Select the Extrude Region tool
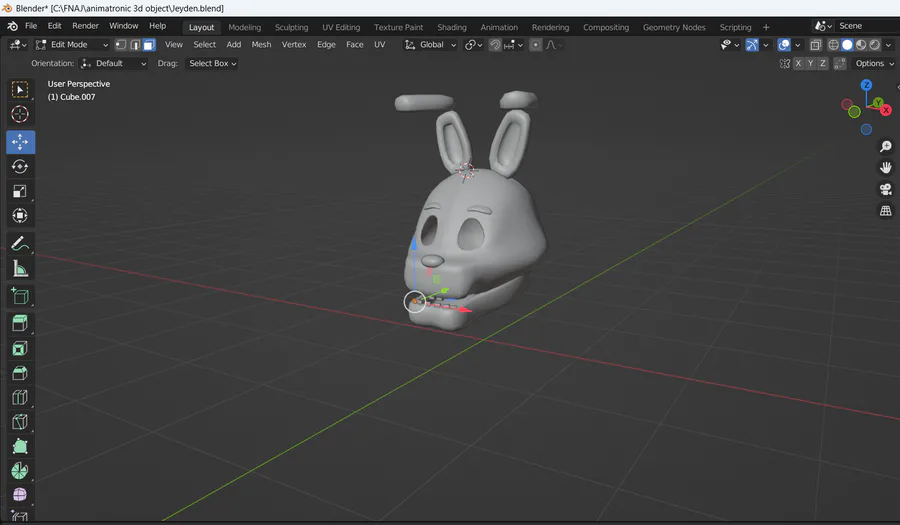 [20, 323]
